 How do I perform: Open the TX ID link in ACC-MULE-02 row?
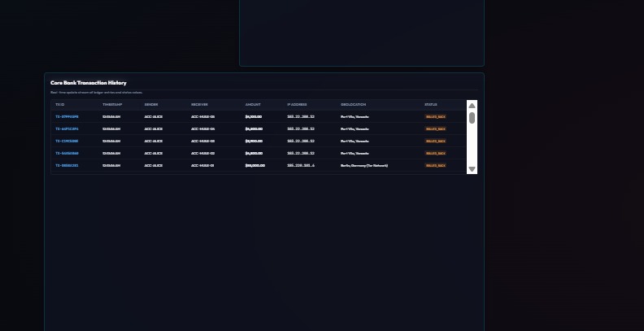pyautogui.click(x=67, y=153)
